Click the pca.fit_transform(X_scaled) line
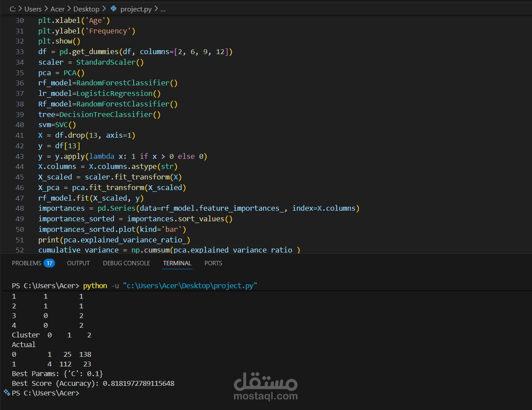The height and width of the screenshot is (410, 532). tap(112, 187)
